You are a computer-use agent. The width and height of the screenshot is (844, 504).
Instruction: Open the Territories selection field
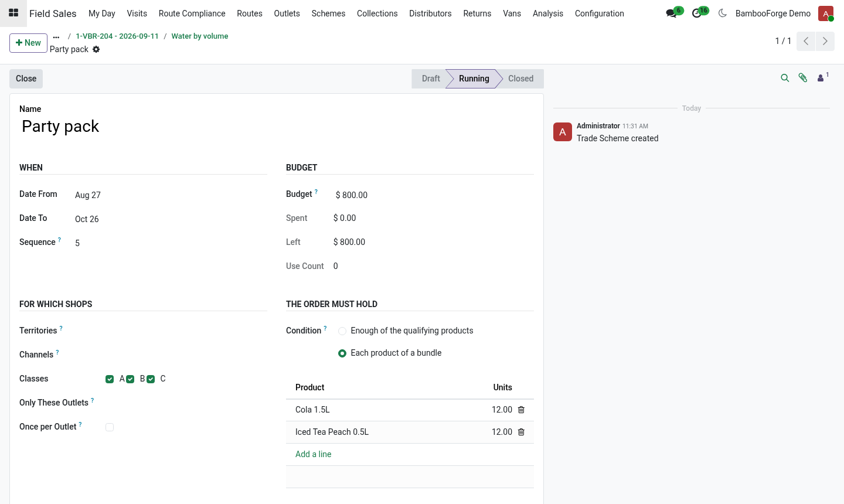click(x=186, y=331)
